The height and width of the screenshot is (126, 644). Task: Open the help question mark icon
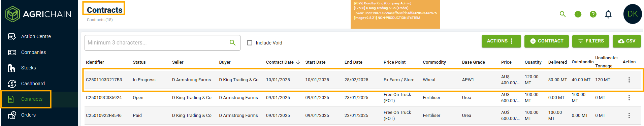pyautogui.click(x=593, y=14)
